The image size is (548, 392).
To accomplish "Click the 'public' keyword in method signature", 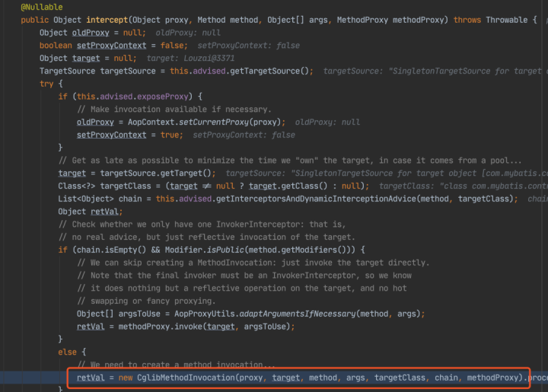I will click(x=34, y=20).
